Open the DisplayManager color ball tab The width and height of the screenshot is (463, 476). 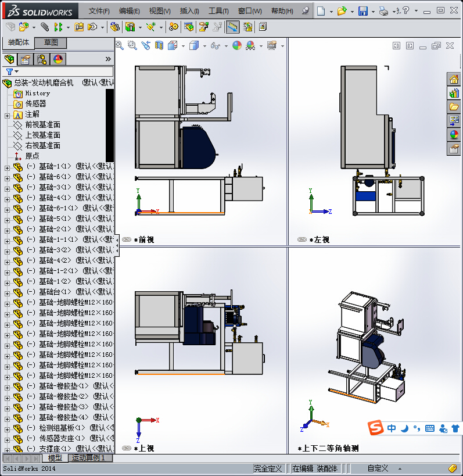coord(58,59)
